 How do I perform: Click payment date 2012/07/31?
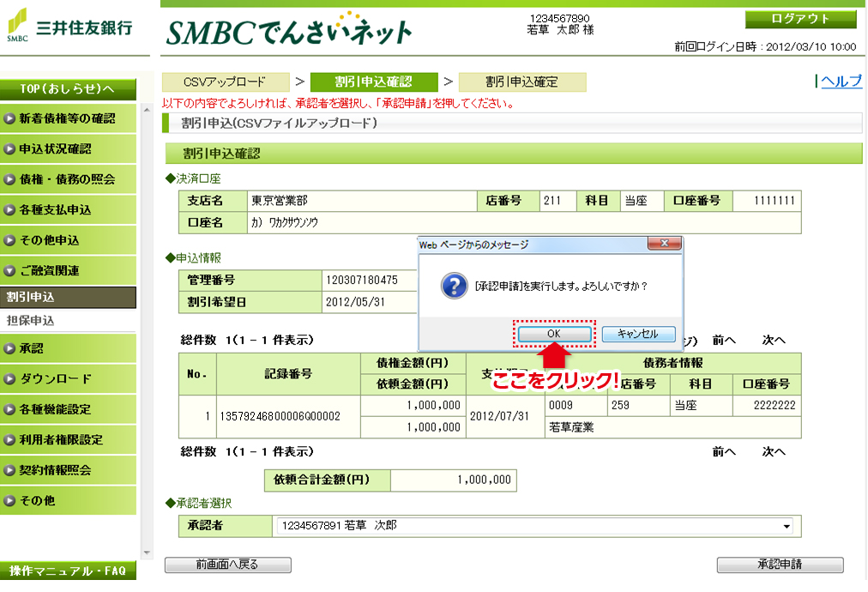point(499,416)
